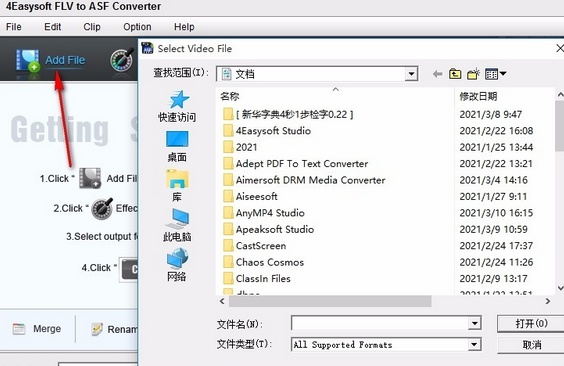
Task: Open the Edit menu
Action: coord(53,27)
